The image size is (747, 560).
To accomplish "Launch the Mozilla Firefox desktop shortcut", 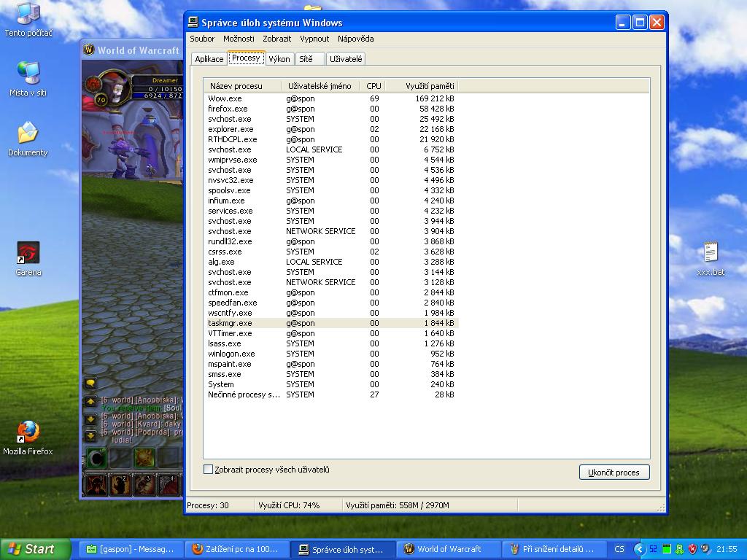I will pos(28,437).
